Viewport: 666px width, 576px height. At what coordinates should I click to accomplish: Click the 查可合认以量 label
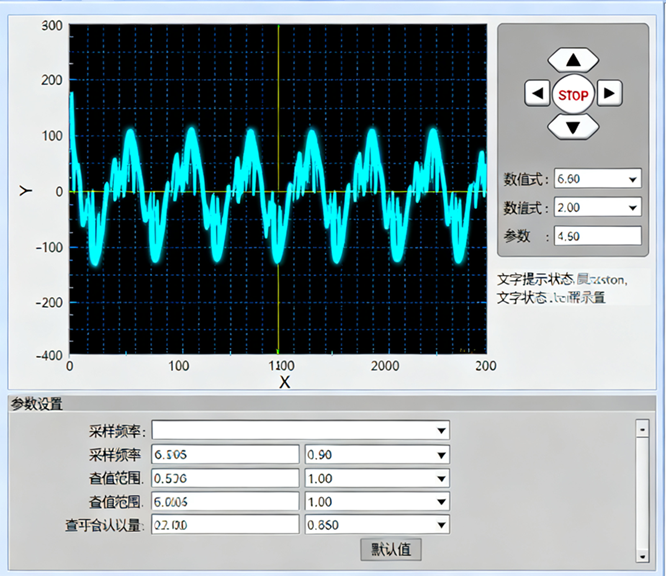click(103, 525)
